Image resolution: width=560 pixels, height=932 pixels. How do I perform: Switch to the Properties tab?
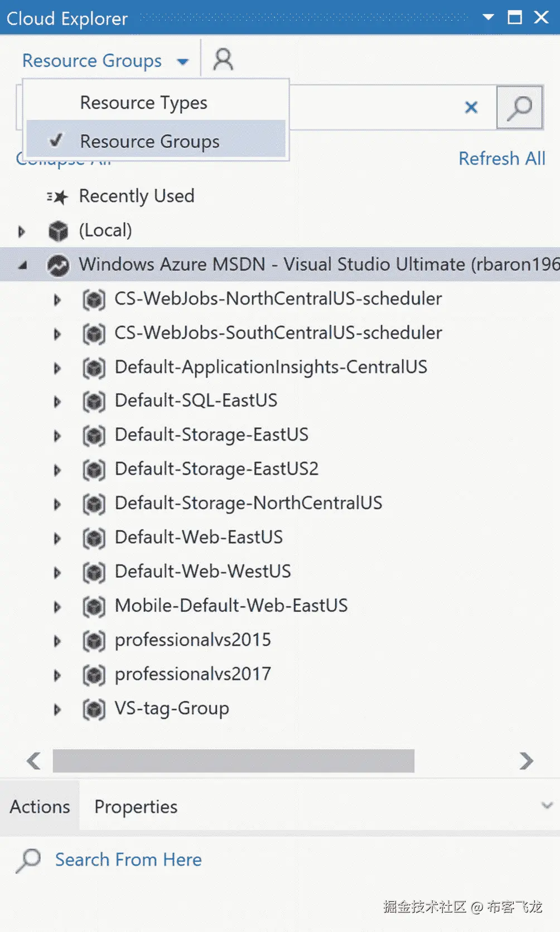pos(136,807)
